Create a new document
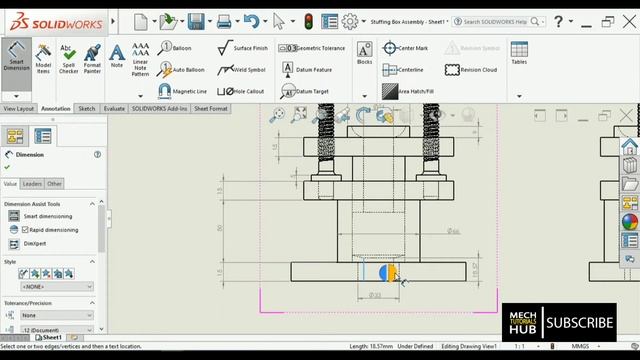Screen dimensions: 640x360 click(141, 22)
